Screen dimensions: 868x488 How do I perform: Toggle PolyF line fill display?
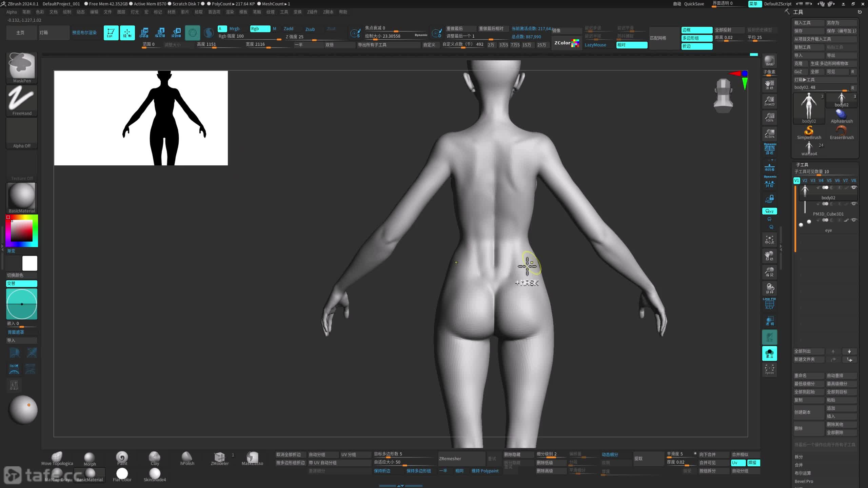point(769,304)
